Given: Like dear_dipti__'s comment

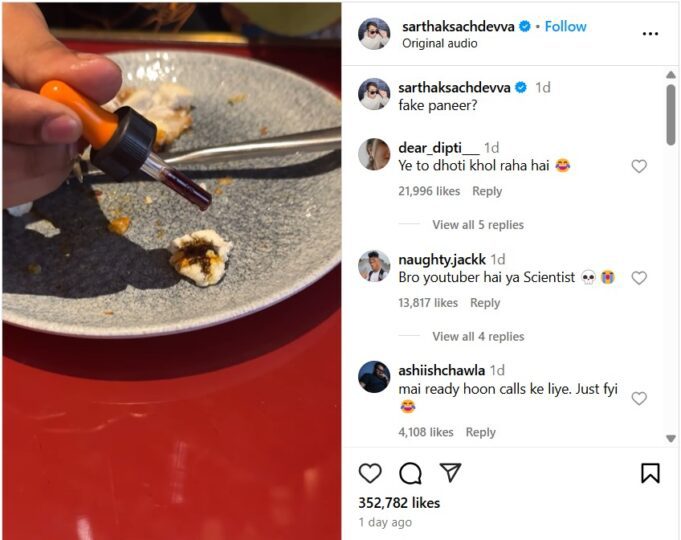Looking at the screenshot, I should [639, 167].
